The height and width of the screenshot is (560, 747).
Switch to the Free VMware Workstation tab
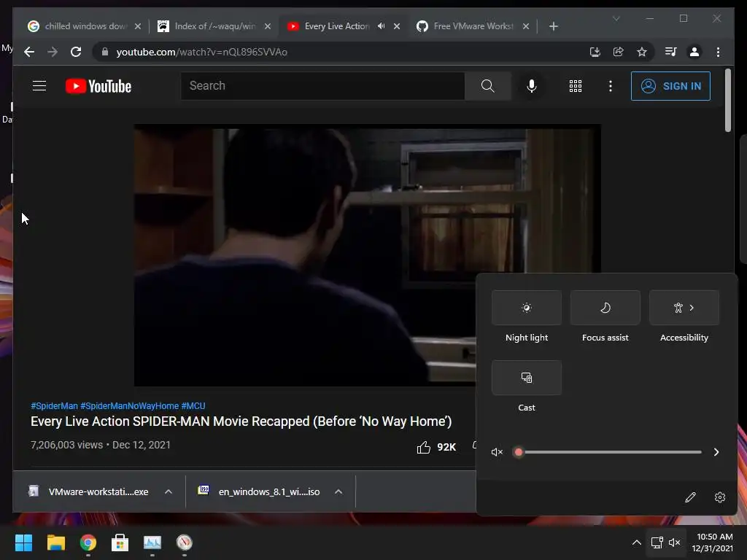coord(473,26)
